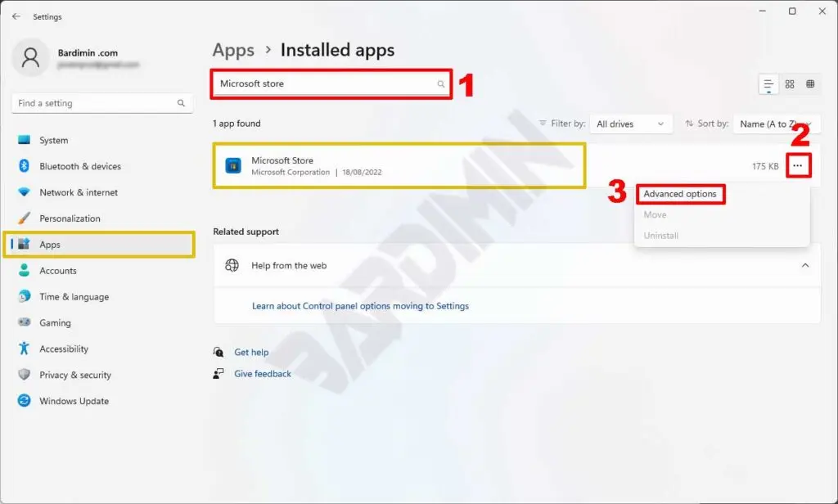Screen dimensions: 838x504
Task: Click the magnifier in Find a setting
Action: coord(181,103)
